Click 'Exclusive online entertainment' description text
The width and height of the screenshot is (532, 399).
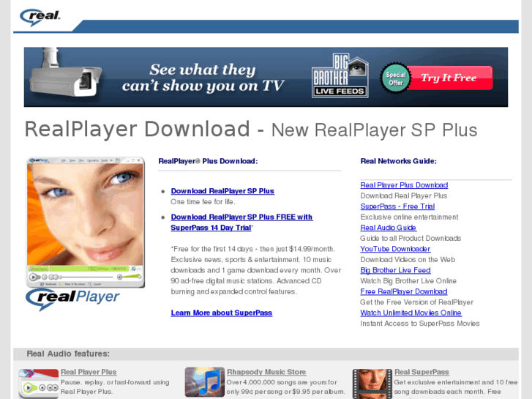(x=409, y=217)
